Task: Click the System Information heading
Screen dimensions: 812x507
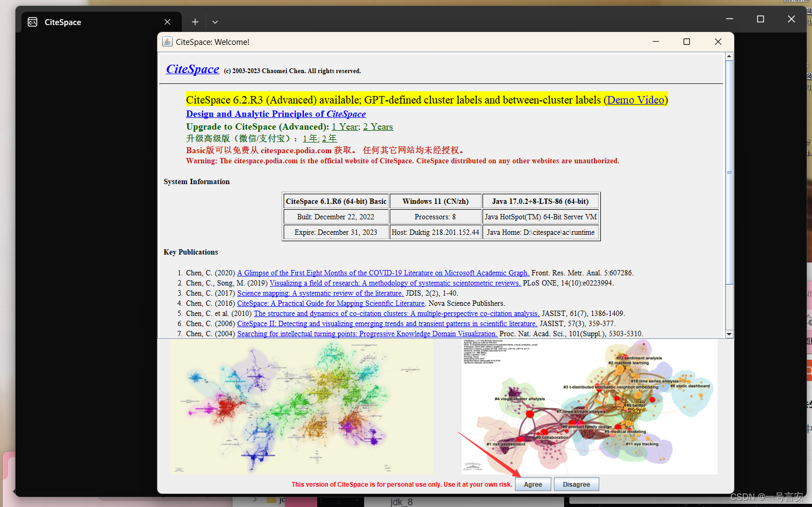Action: [197, 181]
